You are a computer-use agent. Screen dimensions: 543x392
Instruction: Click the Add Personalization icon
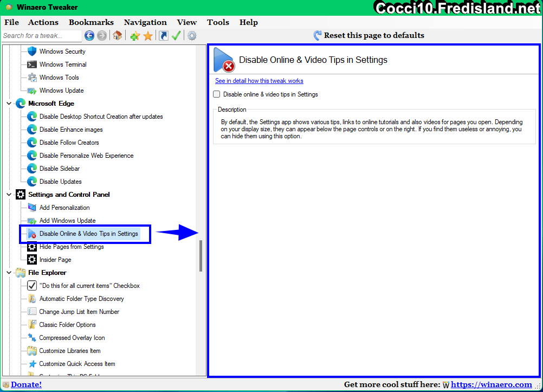[32, 208]
